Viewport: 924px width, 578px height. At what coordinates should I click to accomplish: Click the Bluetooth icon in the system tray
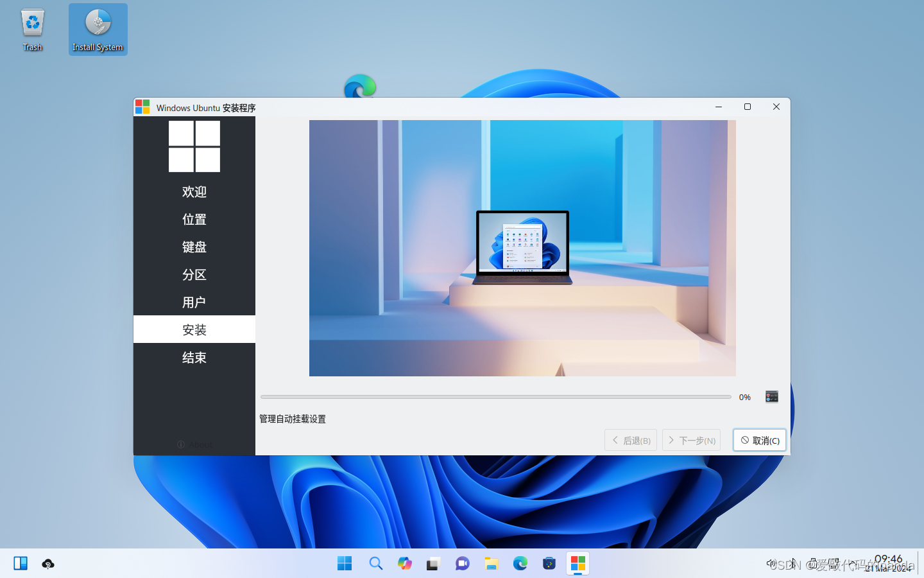793,563
